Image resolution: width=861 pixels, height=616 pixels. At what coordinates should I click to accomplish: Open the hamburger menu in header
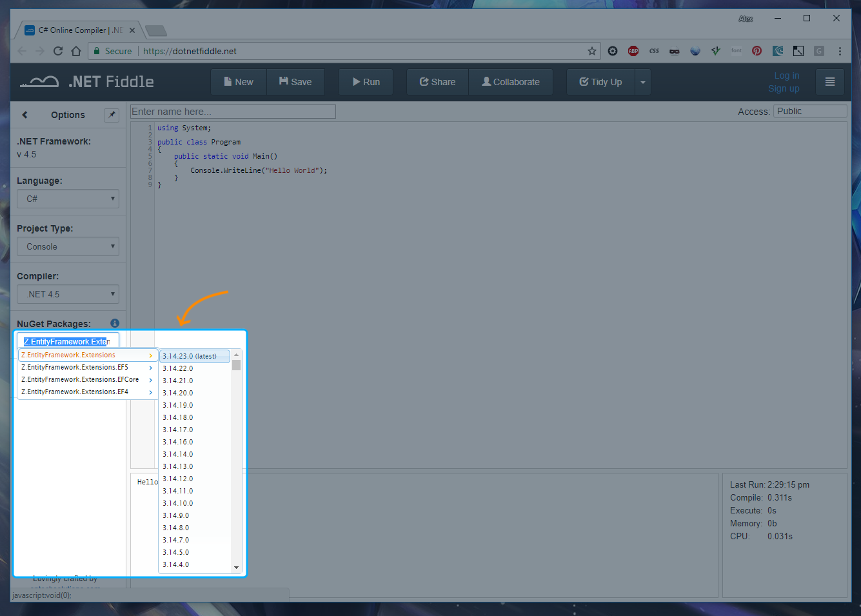[x=829, y=82]
